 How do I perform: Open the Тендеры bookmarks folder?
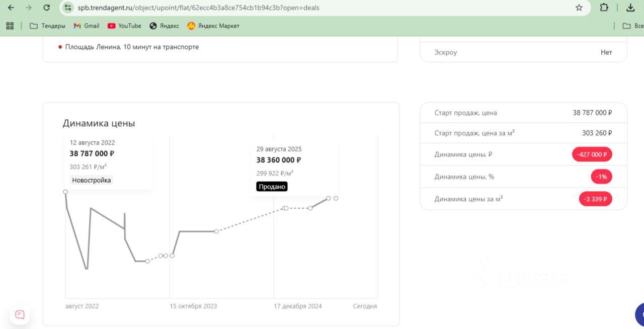click(47, 26)
